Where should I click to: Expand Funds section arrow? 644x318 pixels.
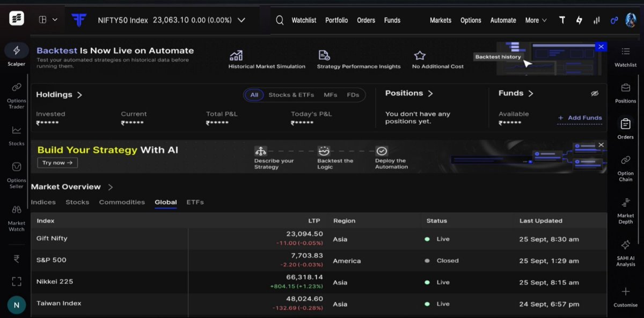[531, 93]
